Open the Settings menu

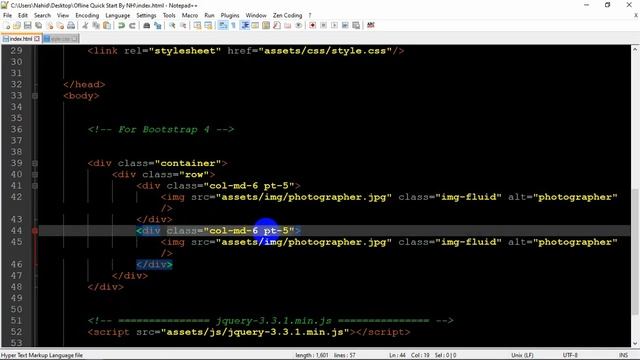pos(146,15)
